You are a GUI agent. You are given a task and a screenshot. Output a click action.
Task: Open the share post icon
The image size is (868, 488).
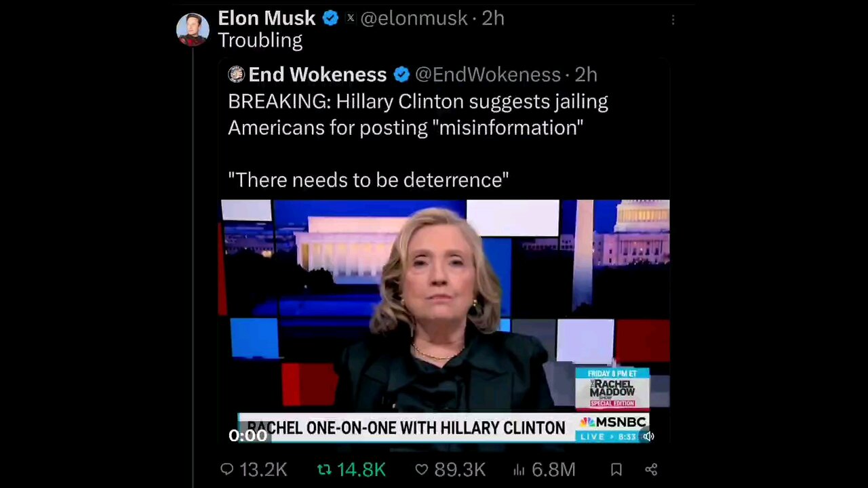point(651,469)
